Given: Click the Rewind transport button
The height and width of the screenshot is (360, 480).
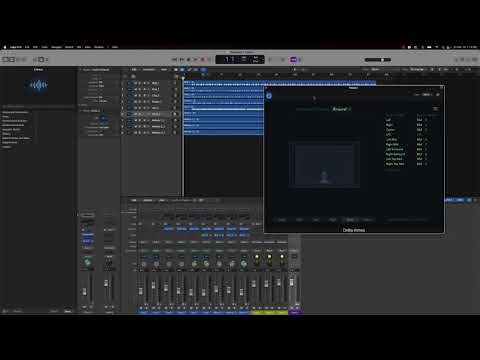Looking at the screenshot, I should tap(174, 60).
